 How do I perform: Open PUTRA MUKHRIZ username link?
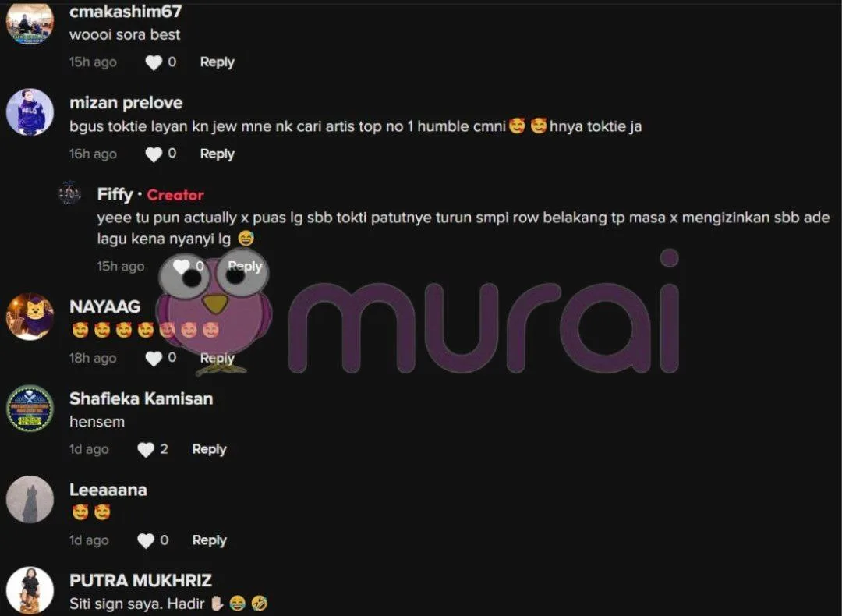[x=140, y=581]
